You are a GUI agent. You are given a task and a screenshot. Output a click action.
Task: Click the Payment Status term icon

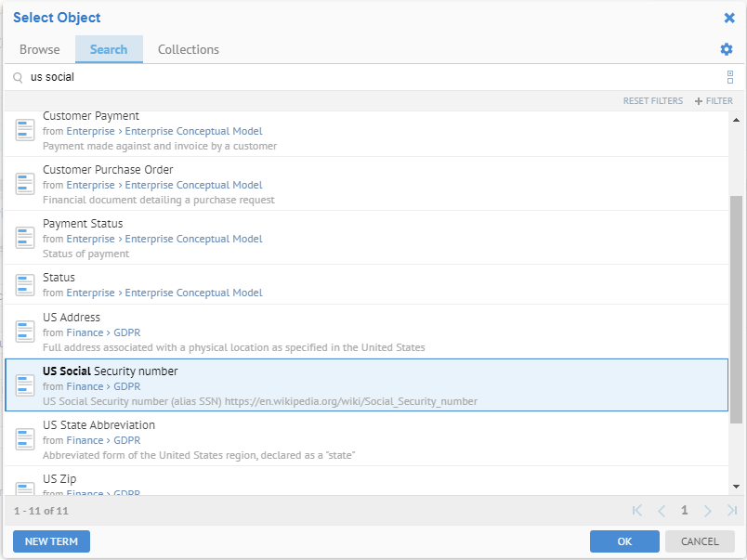click(x=25, y=238)
